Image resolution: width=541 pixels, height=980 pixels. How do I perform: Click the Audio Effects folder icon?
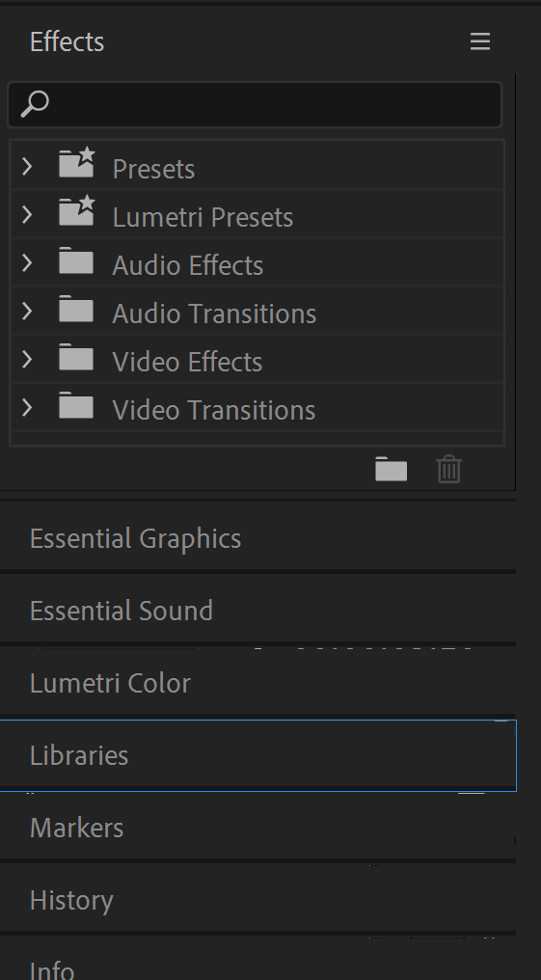[x=76, y=261]
